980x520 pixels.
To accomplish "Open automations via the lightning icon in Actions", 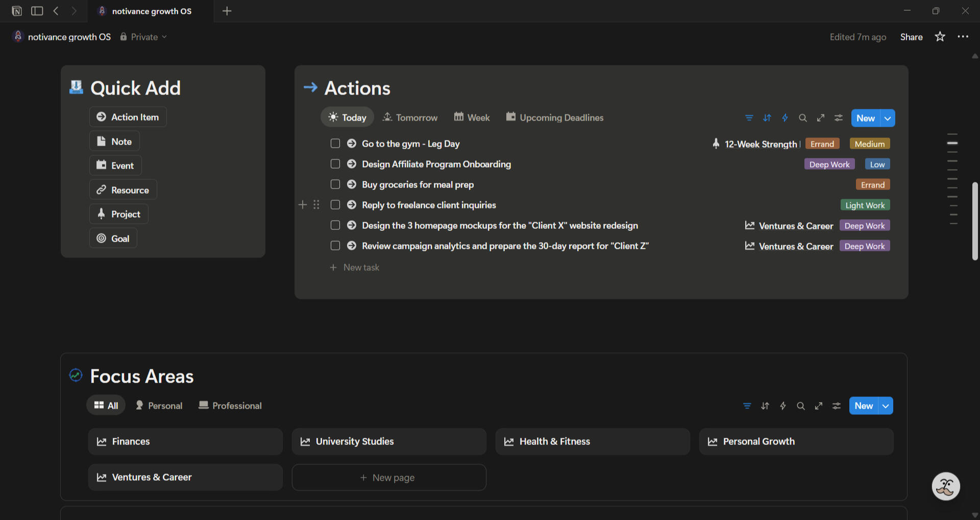I will point(785,117).
